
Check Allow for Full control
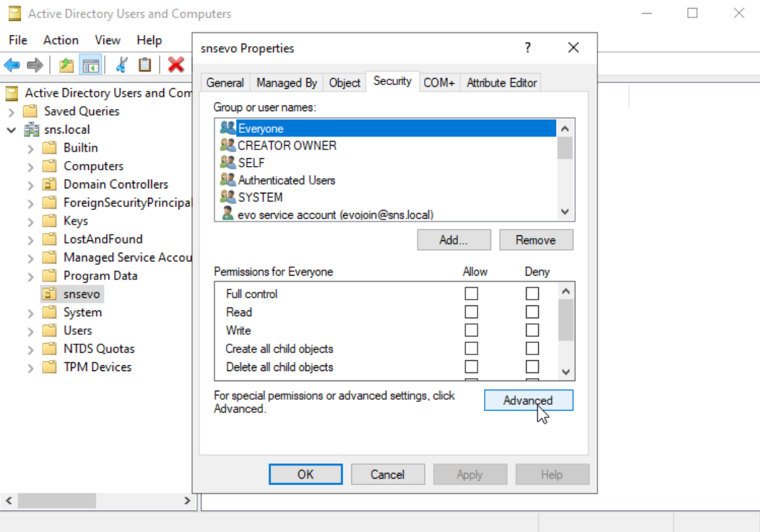[x=471, y=294]
